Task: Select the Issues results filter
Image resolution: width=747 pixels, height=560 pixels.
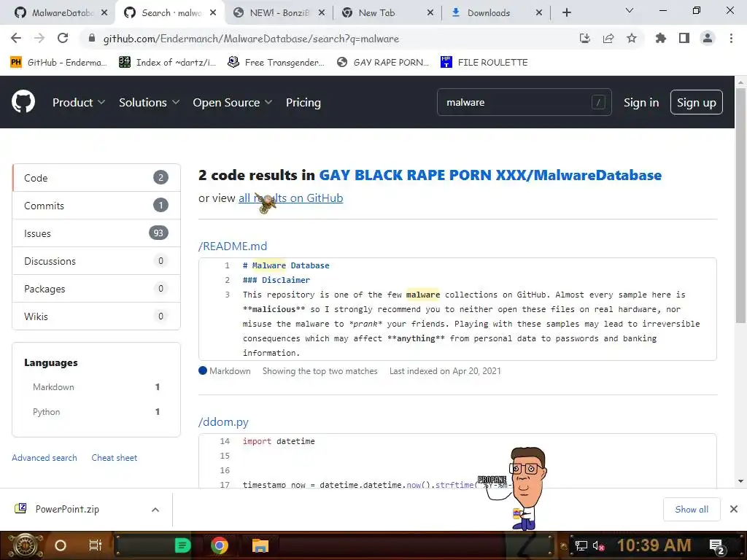Action: coord(96,233)
